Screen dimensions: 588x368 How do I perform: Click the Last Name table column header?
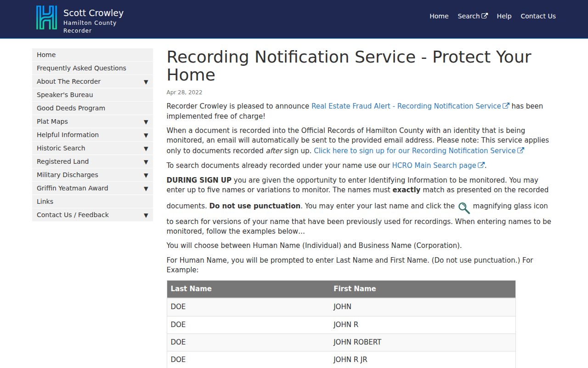click(248, 289)
